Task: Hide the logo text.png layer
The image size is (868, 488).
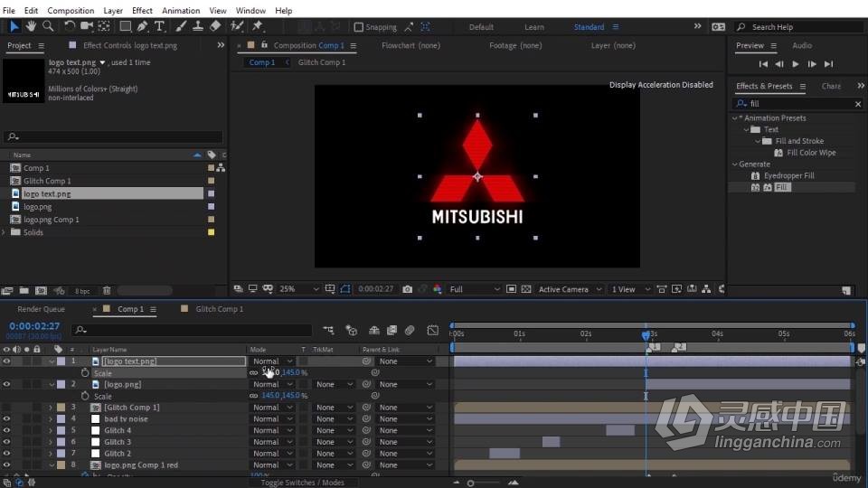Action: tap(6, 361)
